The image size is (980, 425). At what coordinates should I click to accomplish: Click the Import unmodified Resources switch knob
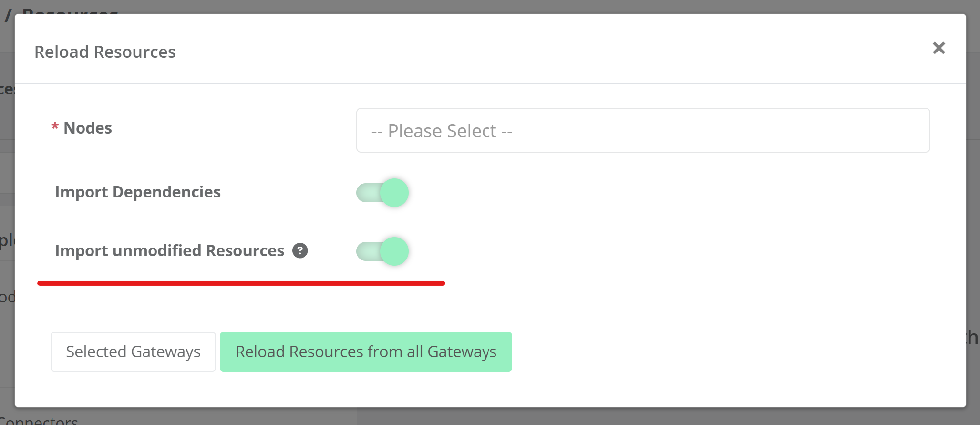[395, 251]
